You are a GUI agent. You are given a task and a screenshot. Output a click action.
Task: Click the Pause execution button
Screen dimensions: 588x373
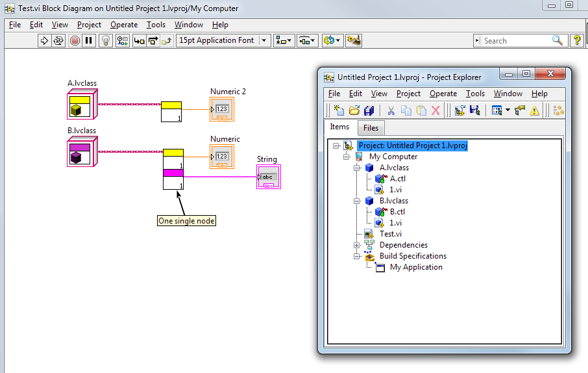[89, 40]
